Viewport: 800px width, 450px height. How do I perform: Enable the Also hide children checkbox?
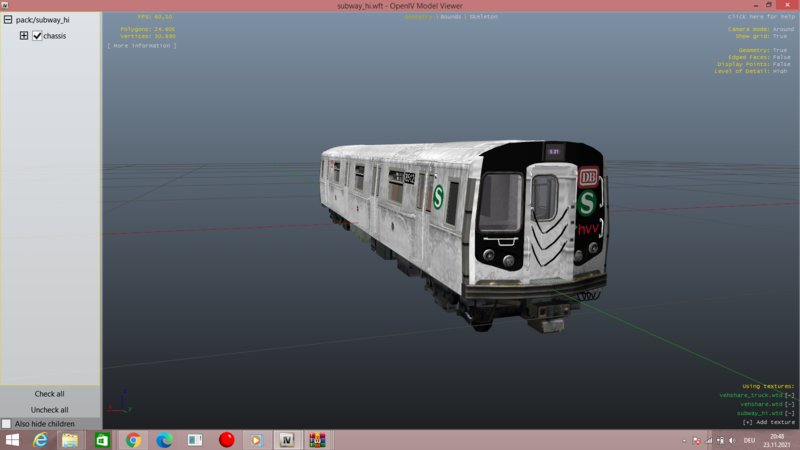[6, 423]
